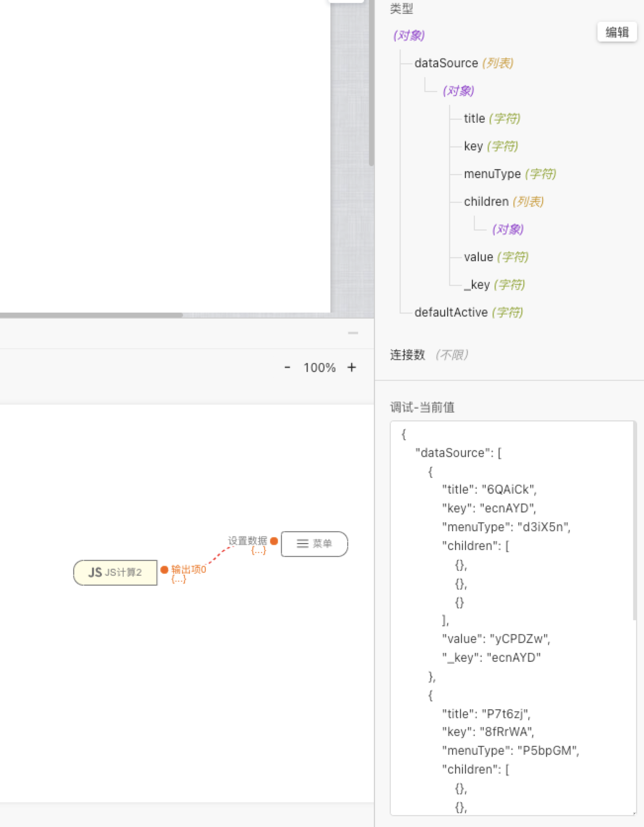The width and height of the screenshot is (644, 827).
Task: Select the dashed red connection line
Action: pos(219,555)
